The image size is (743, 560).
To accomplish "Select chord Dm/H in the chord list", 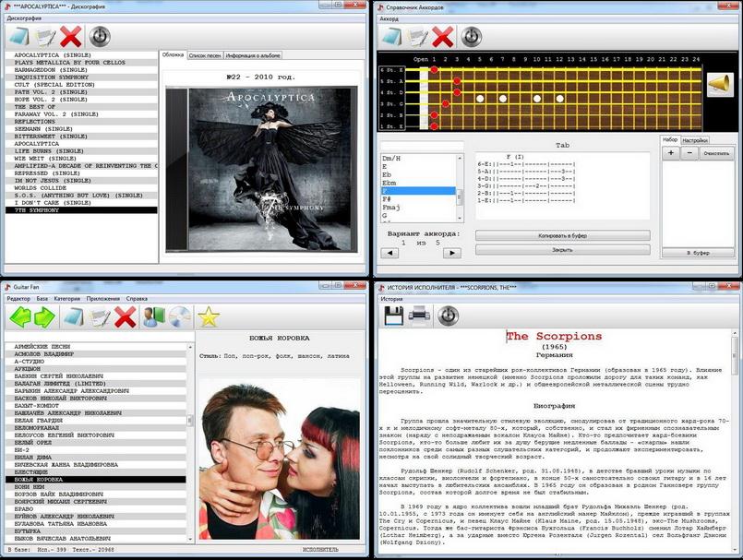I will click(x=418, y=159).
